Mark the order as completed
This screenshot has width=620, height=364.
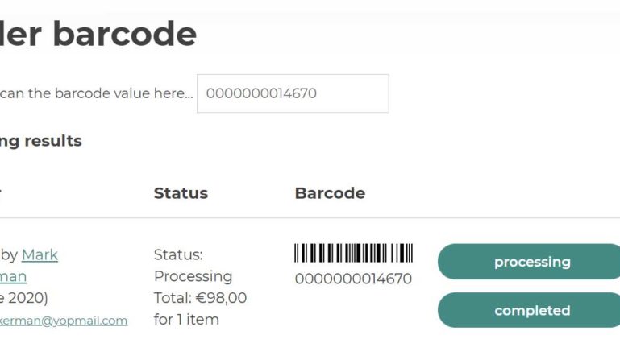[531, 310]
